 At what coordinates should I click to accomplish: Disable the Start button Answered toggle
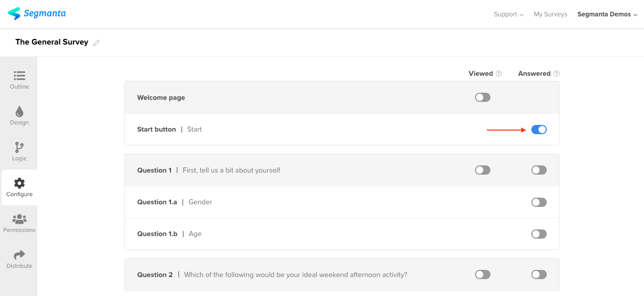(x=539, y=130)
